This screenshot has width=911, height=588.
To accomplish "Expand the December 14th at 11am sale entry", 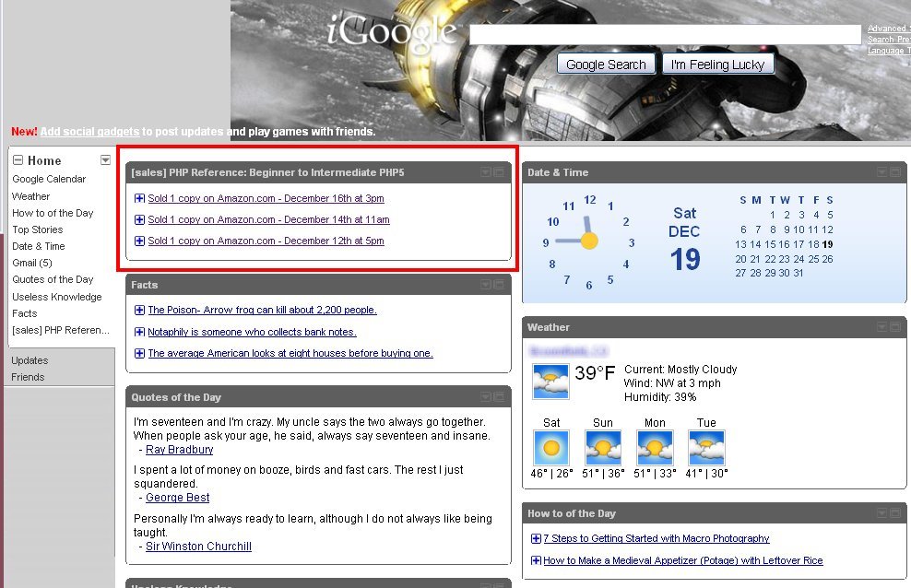I will 139,219.
